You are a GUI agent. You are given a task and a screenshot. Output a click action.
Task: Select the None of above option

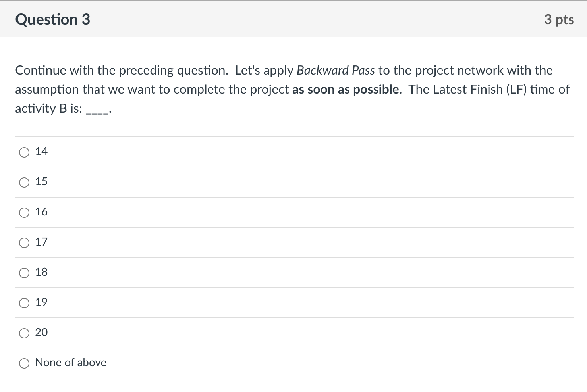(24, 363)
